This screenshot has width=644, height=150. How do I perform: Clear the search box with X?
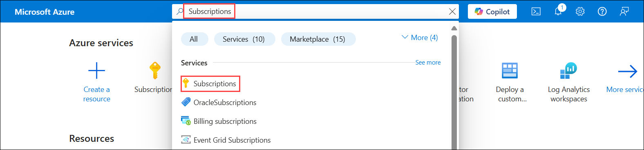452,11
